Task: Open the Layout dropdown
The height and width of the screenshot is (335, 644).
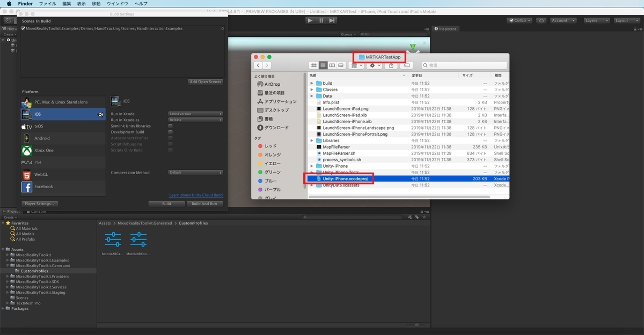Action: [x=626, y=20]
